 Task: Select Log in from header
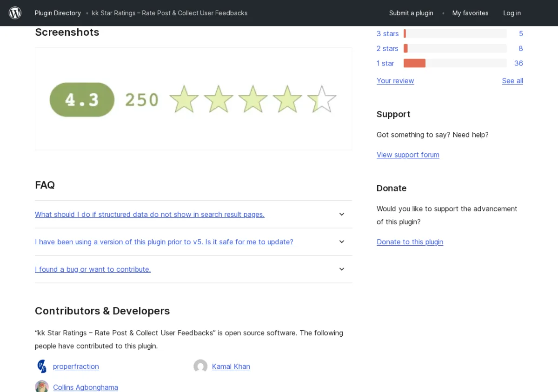click(x=512, y=13)
